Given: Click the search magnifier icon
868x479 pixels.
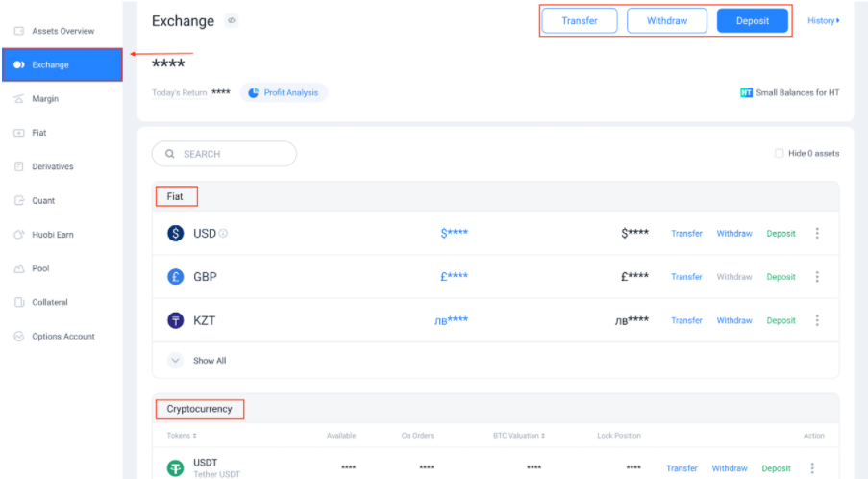Looking at the screenshot, I should (170, 153).
